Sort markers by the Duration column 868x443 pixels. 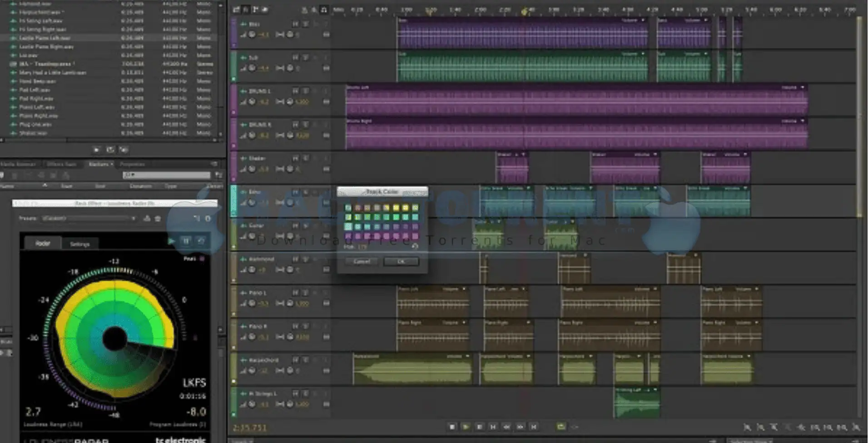141,186
